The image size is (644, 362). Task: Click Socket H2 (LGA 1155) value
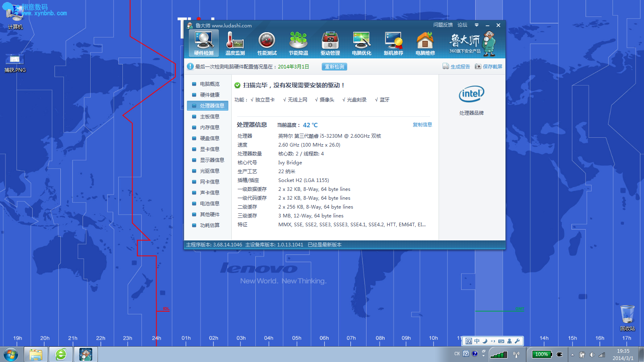point(303,180)
